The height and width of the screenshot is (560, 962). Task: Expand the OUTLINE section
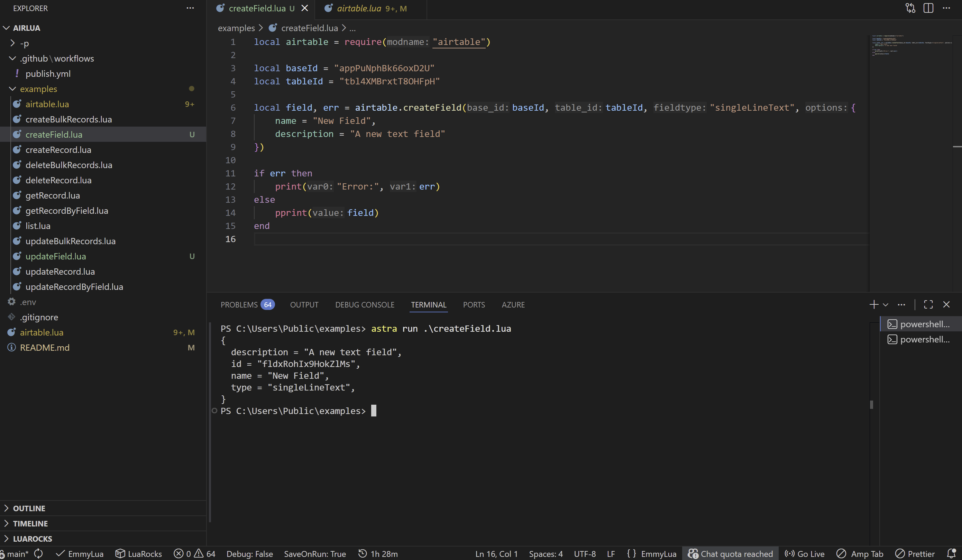(x=29, y=508)
